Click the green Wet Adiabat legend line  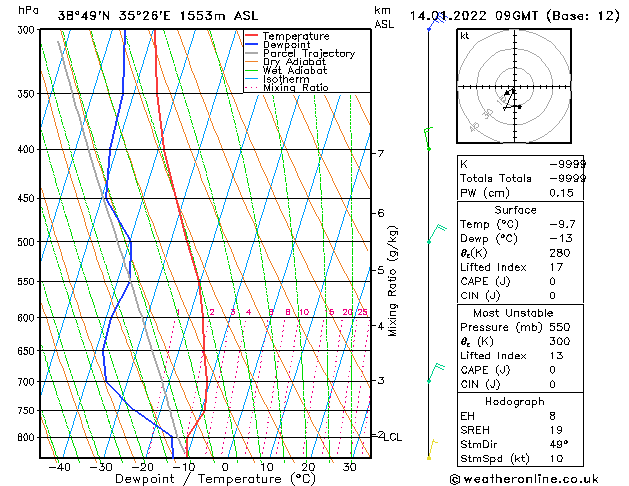pos(252,70)
